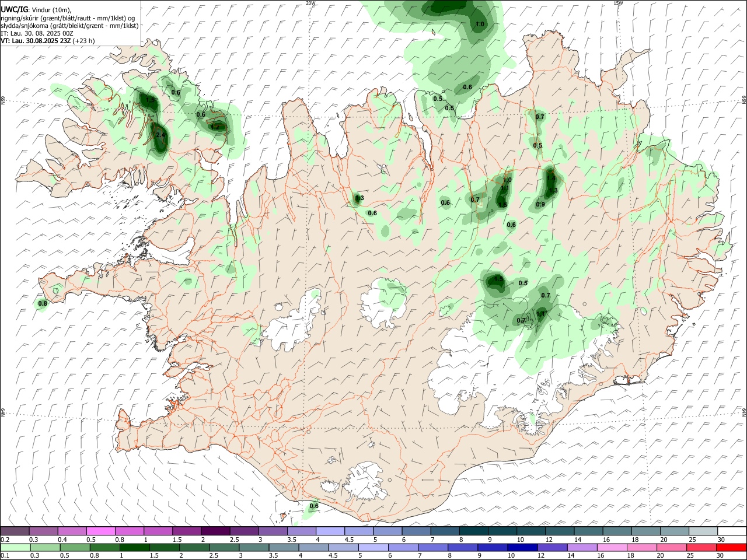Click the IT: Lau. 30. 08. 2025 00Z line

click(x=37, y=33)
